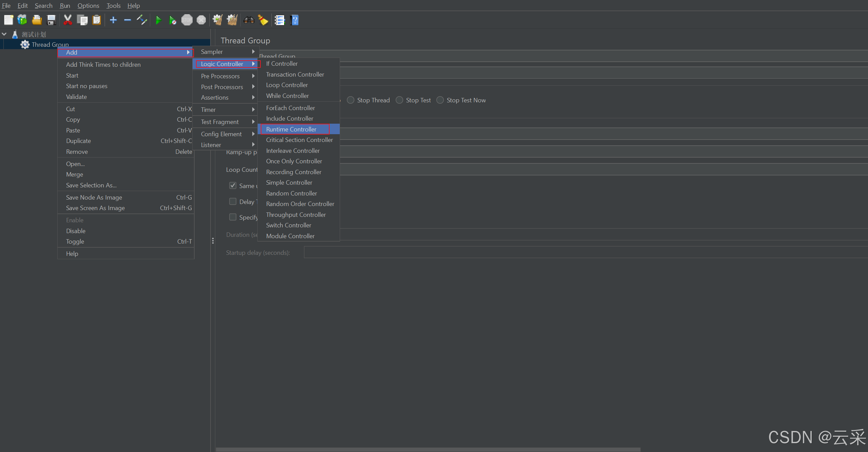
Task: Open the Options menu
Action: pyautogui.click(x=88, y=5)
